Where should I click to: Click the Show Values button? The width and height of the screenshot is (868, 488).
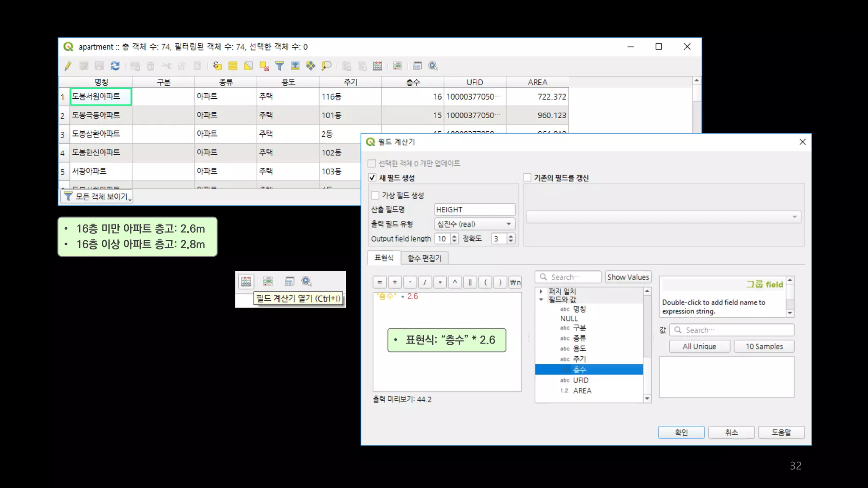click(628, 277)
